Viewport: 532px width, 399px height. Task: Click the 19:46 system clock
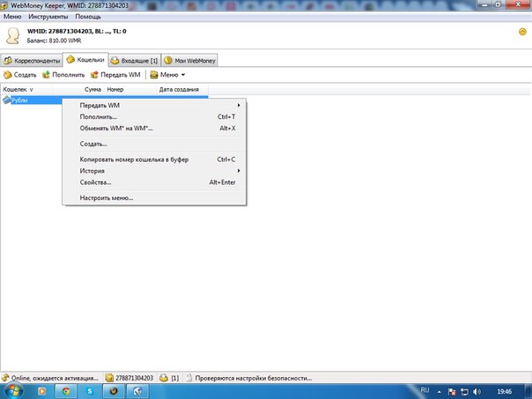tap(504, 392)
